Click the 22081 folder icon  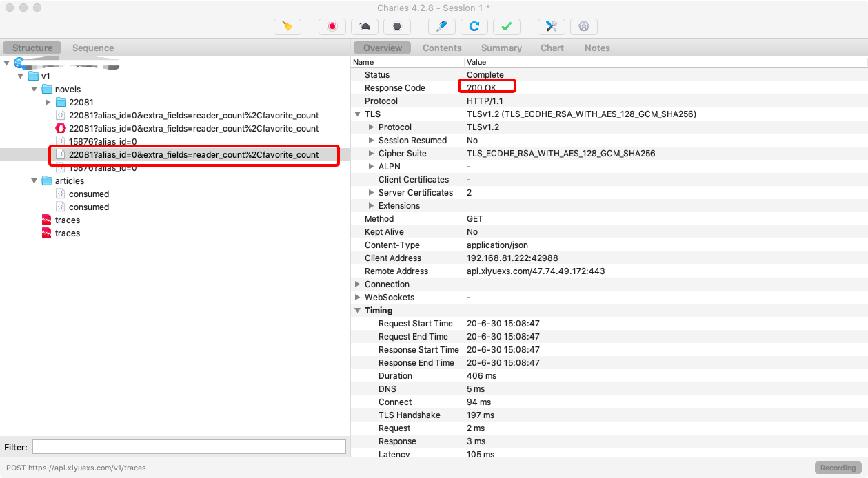[61, 102]
